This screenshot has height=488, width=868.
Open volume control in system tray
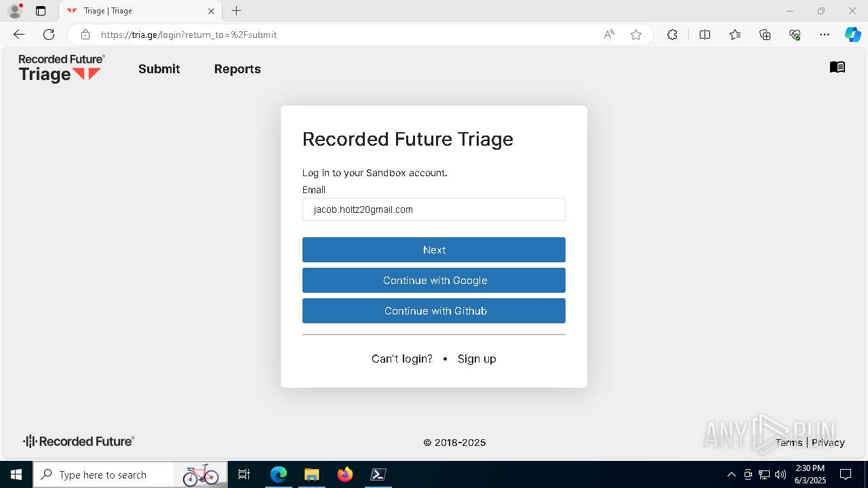pyautogui.click(x=781, y=474)
